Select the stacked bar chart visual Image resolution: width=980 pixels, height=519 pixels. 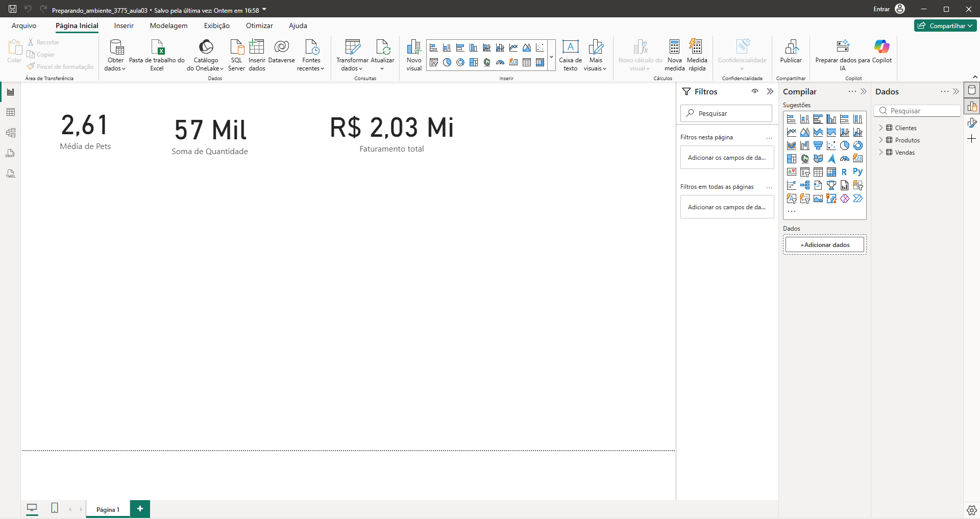pyautogui.click(x=791, y=119)
